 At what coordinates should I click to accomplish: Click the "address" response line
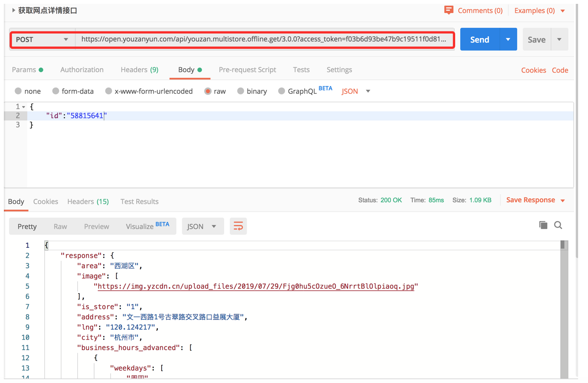point(162,317)
